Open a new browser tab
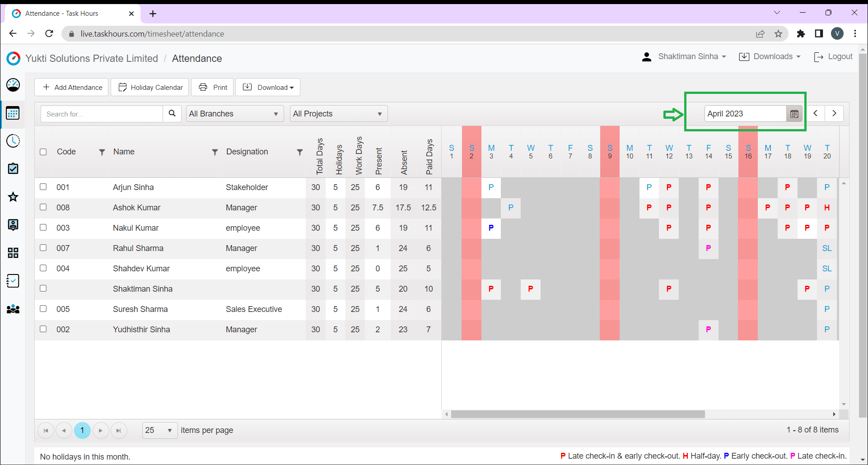 153,14
